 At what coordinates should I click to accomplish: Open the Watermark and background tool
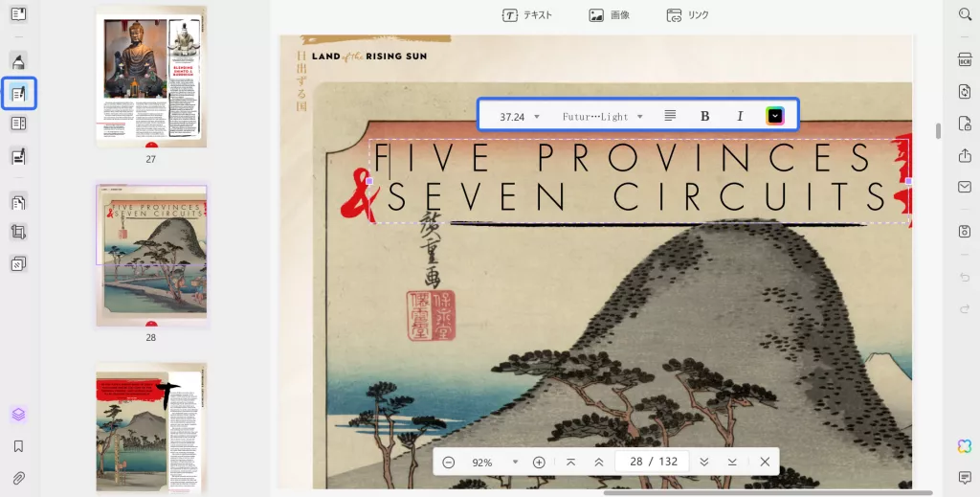[18, 263]
